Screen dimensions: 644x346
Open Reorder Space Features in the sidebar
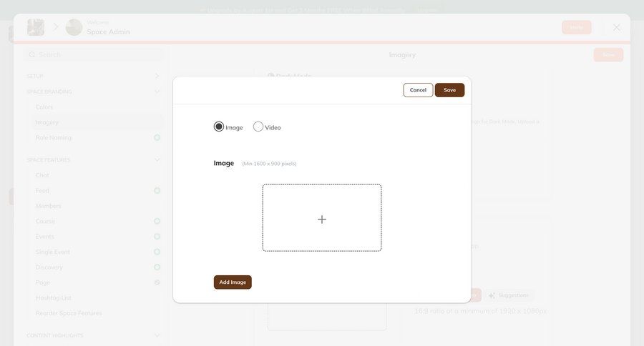pos(69,313)
